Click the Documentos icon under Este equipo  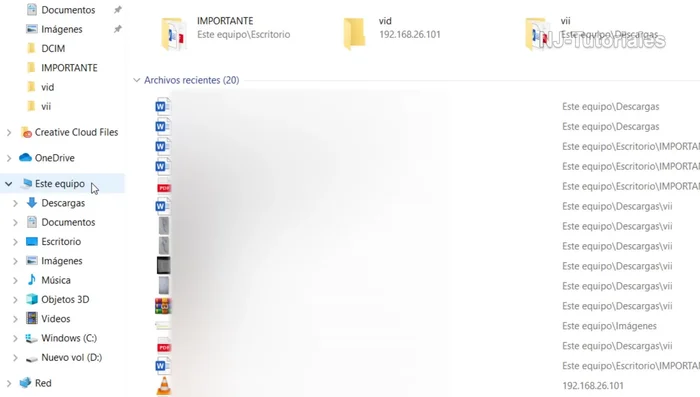[32, 222]
